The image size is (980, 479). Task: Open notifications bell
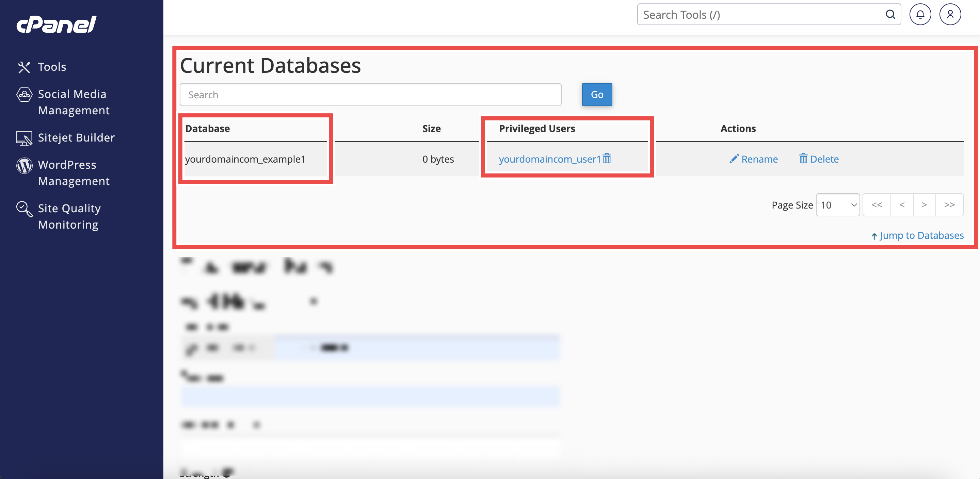click(920, 14)
